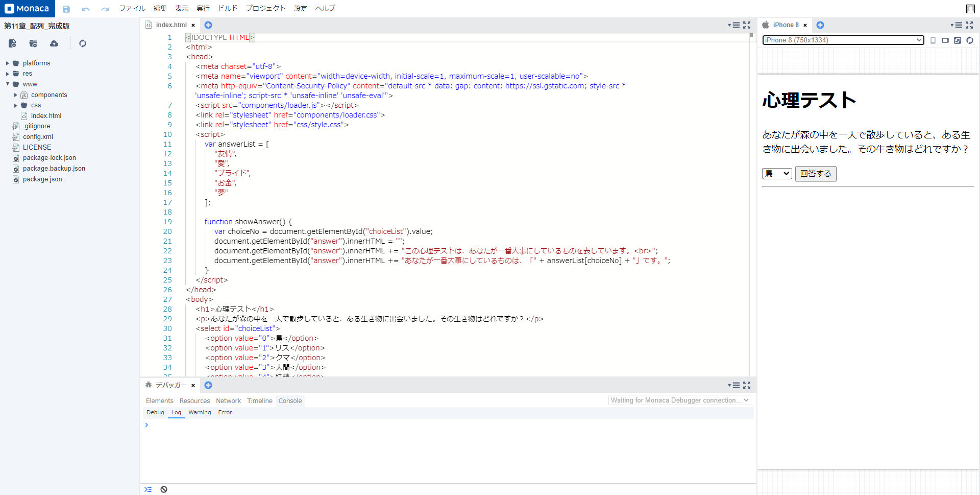Filter console by Warning

click(200, 413)
